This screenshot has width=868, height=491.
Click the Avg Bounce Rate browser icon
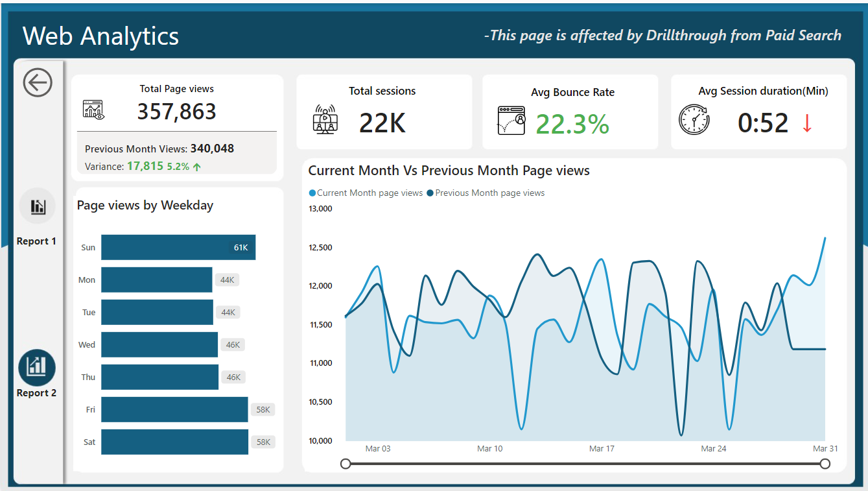click(x=511, y=121)
